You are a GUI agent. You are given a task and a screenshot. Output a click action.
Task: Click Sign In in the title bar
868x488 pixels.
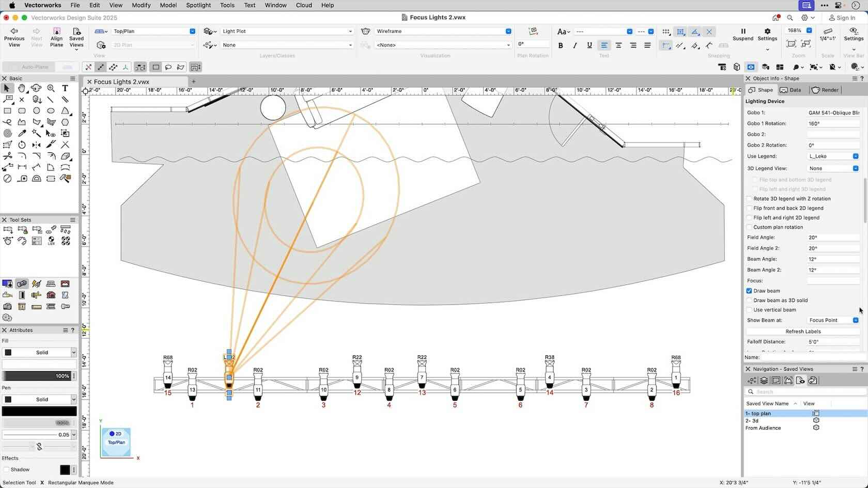coord(842,18)
